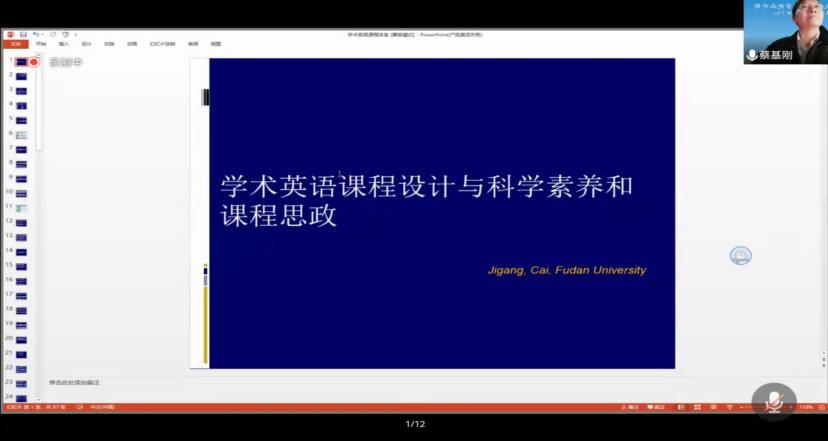Switch to Normal view in status bar
828x441 pixels.
[681, 407]
